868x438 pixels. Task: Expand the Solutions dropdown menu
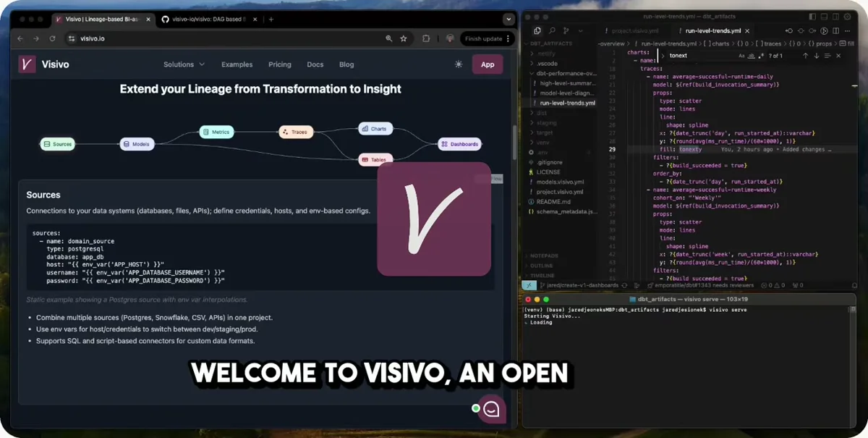184,64
